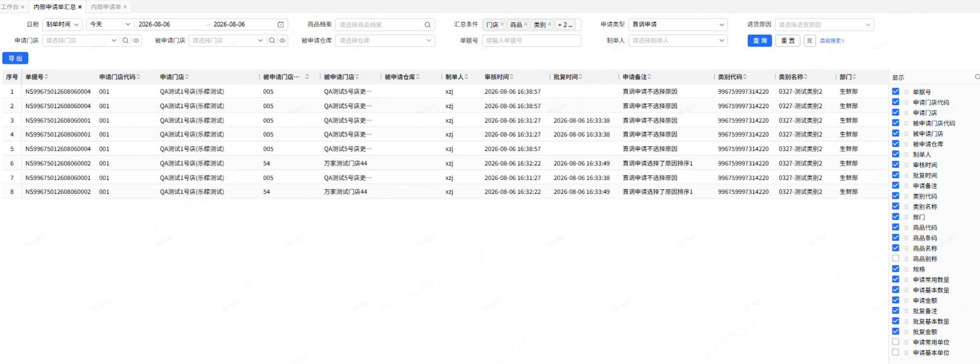Sort by 批复时间 column sort icon
Screen dimensions: 980x364
(x=580, y=77)
